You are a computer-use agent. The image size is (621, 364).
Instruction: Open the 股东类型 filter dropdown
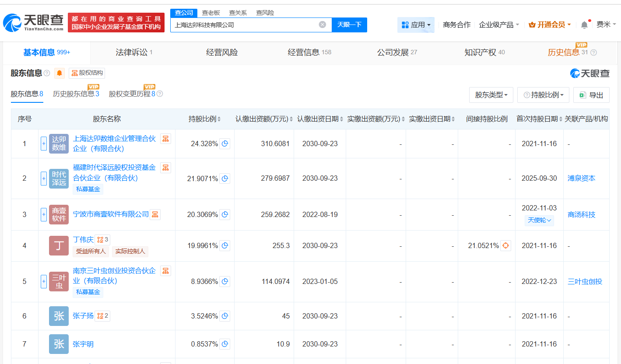491,94
